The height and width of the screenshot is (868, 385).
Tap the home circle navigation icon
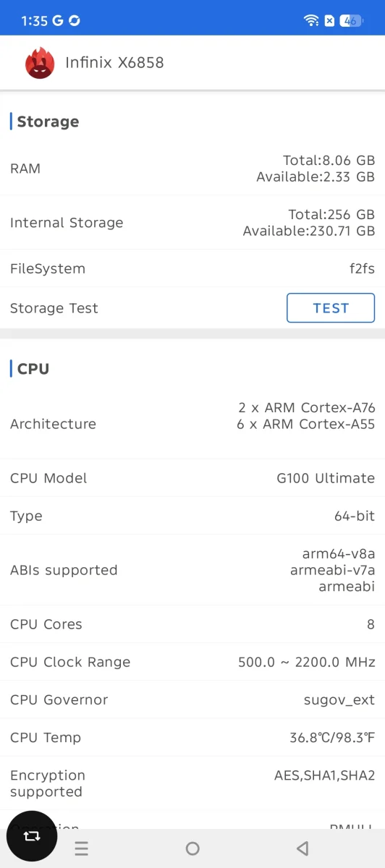point(192,848)
